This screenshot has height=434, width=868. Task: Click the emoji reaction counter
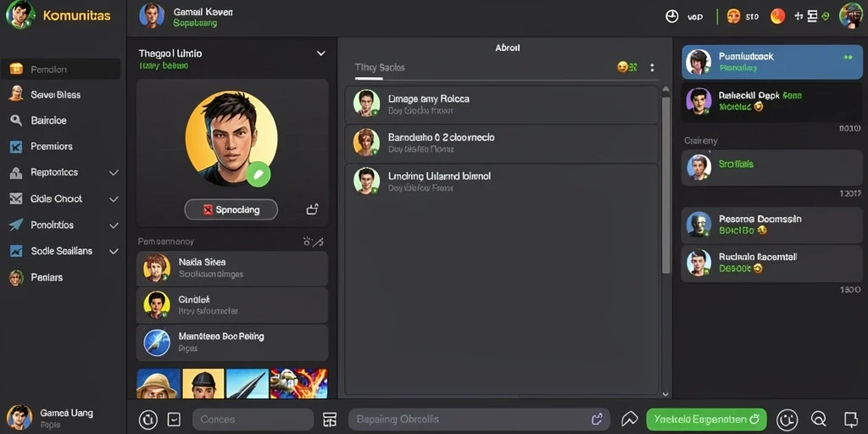pos(627,68)
